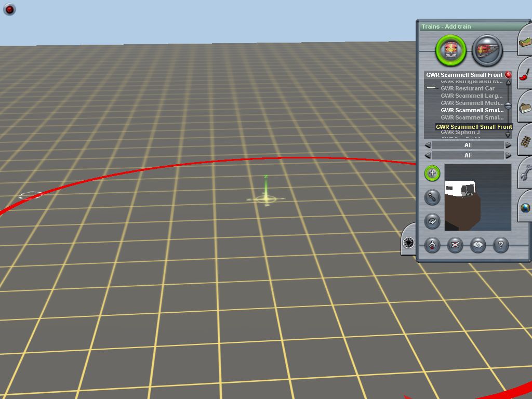Select GWR Resturant Car in list
Screen dimensions: 532x399
click(x=468, y=88)
